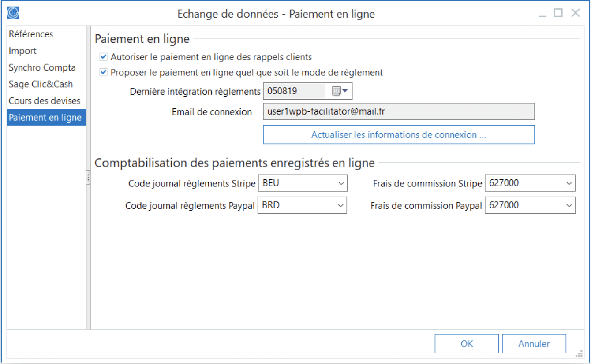Switch to the Références section

(x=30, y=34)
